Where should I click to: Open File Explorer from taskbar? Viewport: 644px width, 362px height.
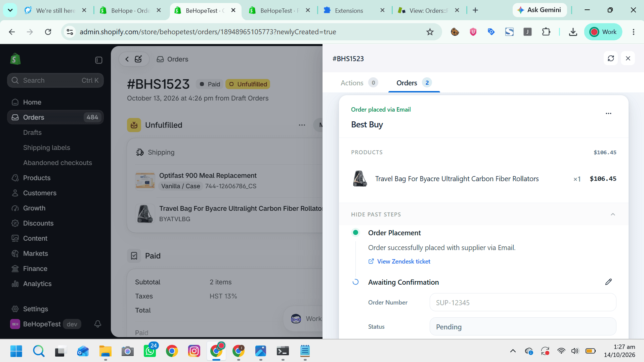tap(105, 351)
